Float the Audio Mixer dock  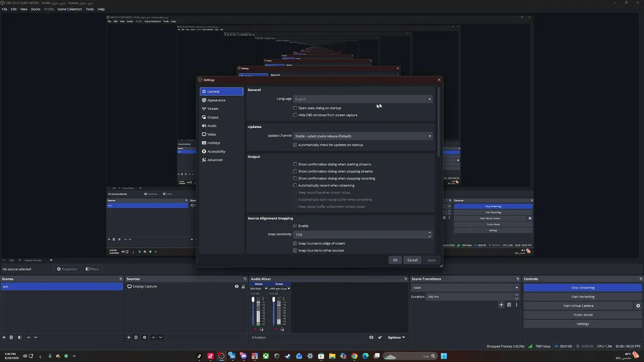tap(406, 279)
